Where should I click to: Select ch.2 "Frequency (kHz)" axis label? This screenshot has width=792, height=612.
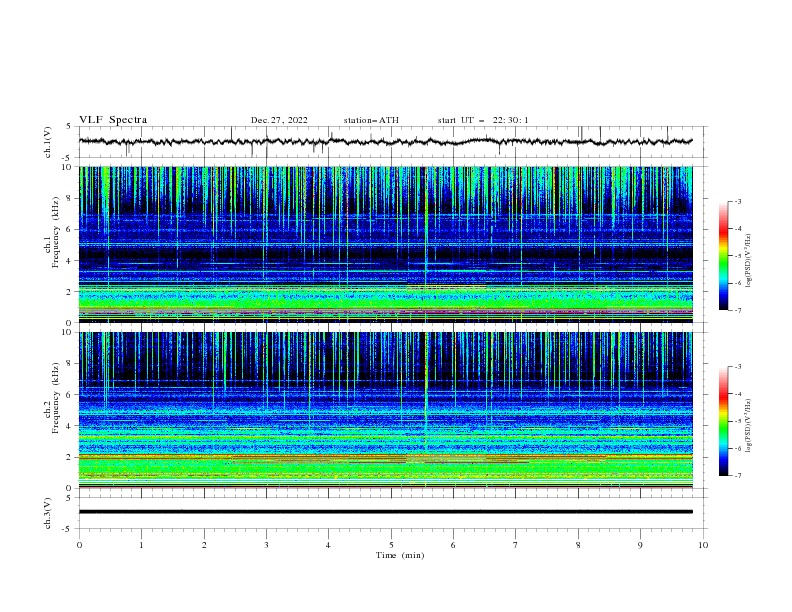pos(56,398)
